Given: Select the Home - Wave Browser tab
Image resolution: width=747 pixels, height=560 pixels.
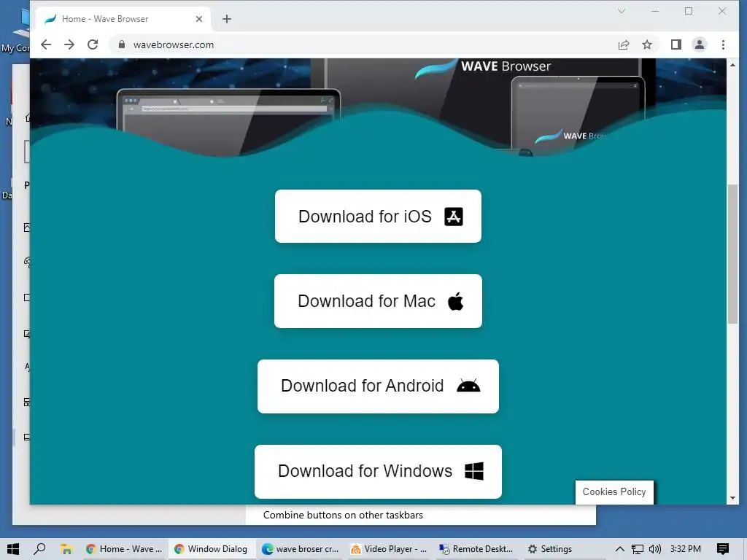Looking at the screenshot, I should pyautogui.click(x=123, y=19).
